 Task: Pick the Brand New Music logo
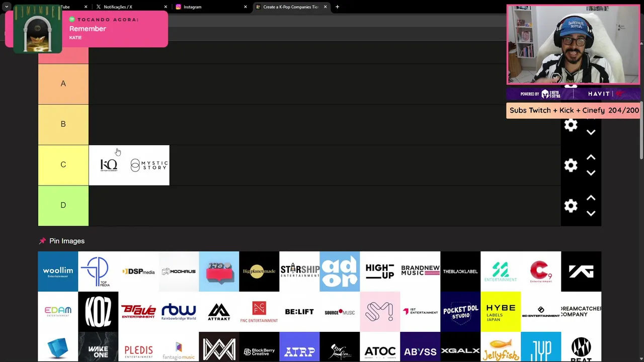pyautogui.click(x=420, y=271)
